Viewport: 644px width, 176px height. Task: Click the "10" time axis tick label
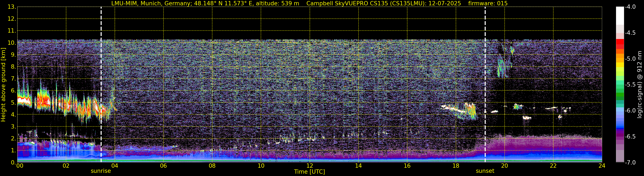[261, 166]
